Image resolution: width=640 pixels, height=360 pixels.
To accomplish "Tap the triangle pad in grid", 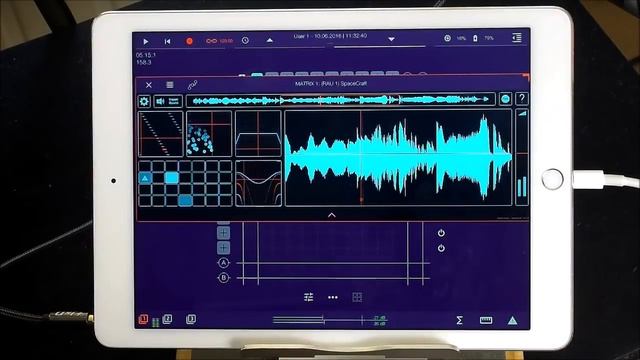I will 145,178.
